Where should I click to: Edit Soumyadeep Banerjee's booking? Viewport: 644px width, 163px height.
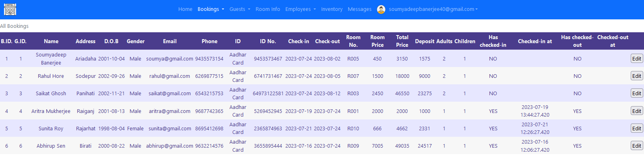(636, 59)
